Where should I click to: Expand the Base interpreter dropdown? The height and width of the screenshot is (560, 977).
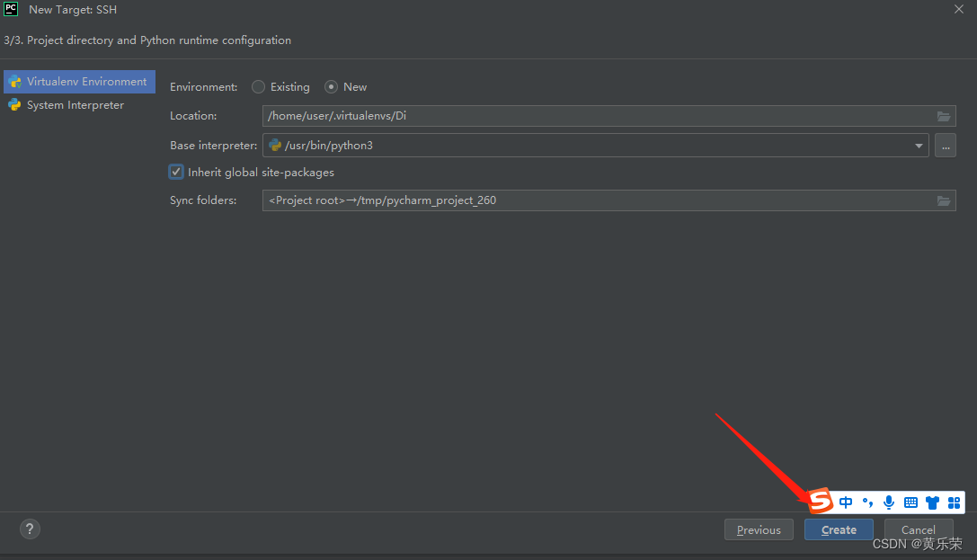[918, 145]
